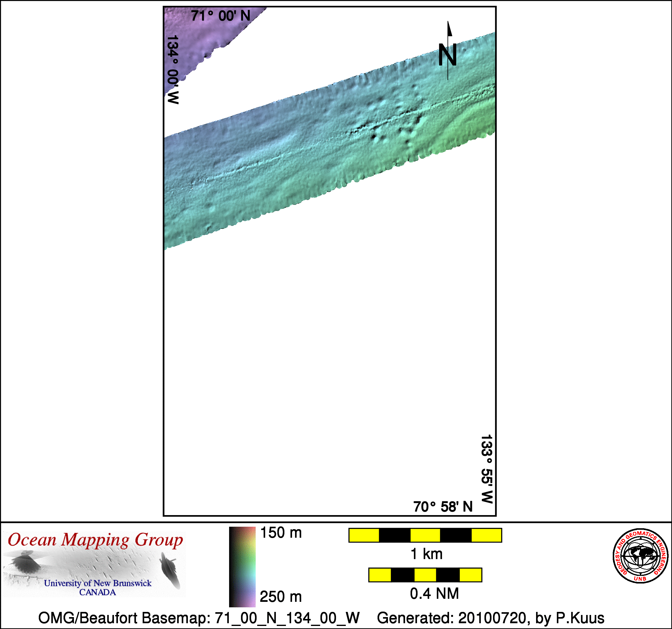Image resolution: width=672 pixels, height=629 pixels.
Task: Click the 0.4 NM scale bar
Action: pyautogui.click(x=425, y=575)
